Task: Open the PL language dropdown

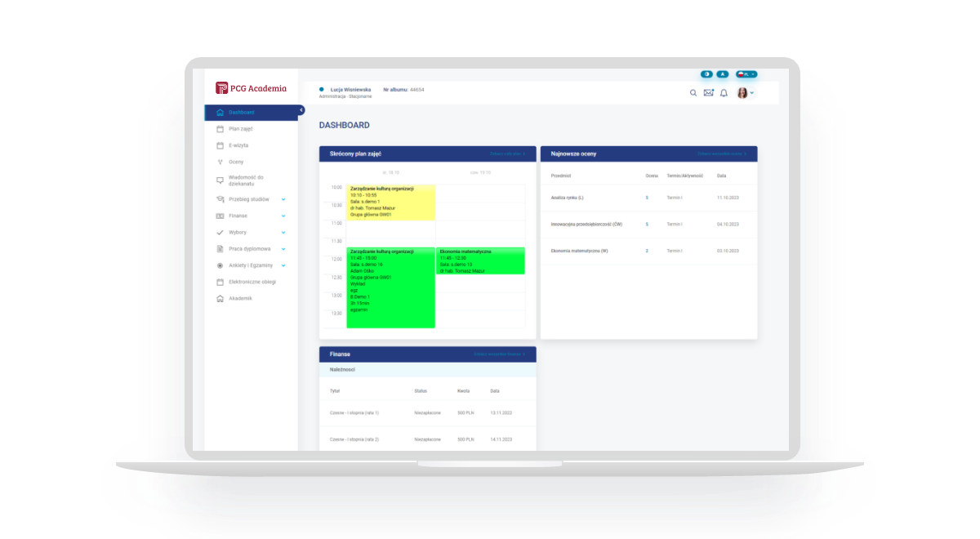Action: (x=746, y=74)
